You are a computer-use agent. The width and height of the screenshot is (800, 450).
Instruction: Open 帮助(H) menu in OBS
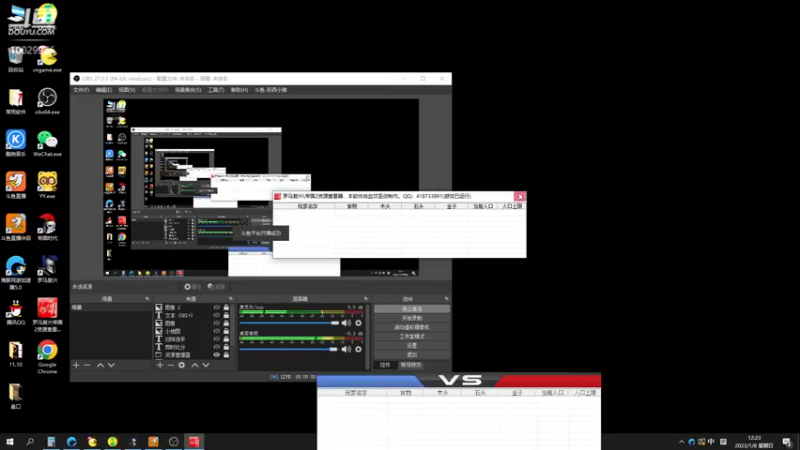pos(239,90)
